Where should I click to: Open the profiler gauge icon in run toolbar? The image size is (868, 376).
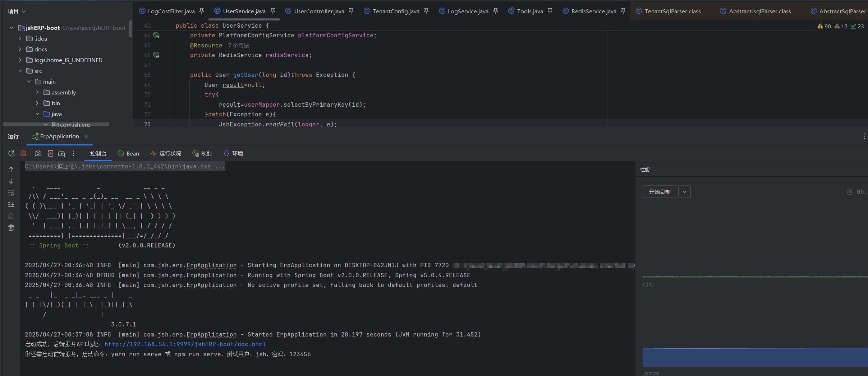pos(62,154)
